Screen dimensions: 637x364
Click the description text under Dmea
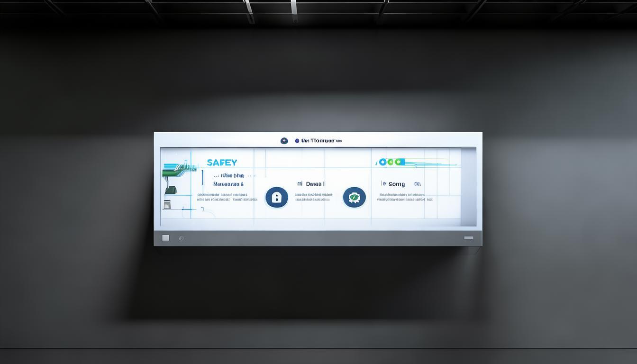tap(313, 197)
